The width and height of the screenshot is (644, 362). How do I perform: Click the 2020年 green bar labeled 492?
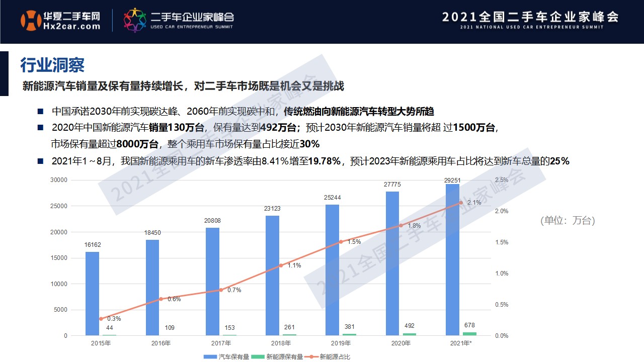(410, 334)
